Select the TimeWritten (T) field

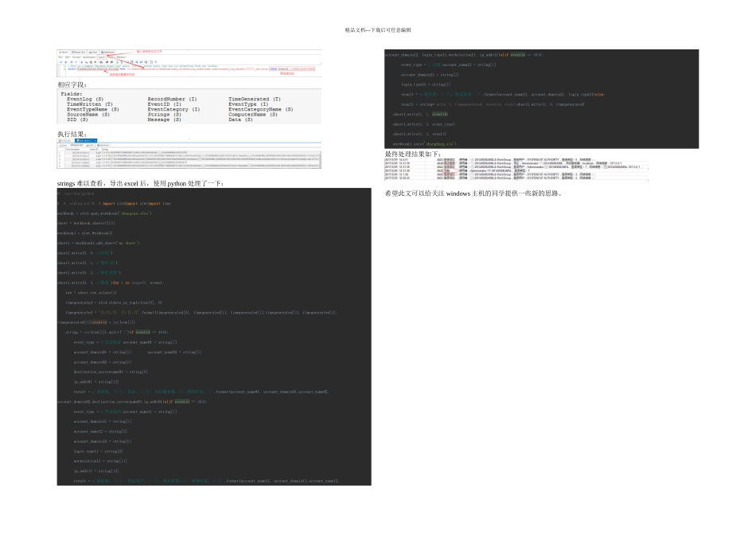click(90, 104)
